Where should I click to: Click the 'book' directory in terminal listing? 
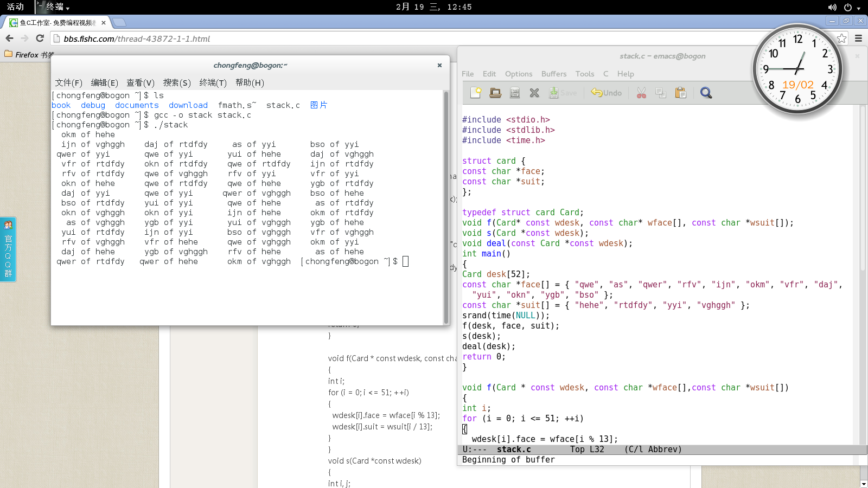tap(61, 105)
